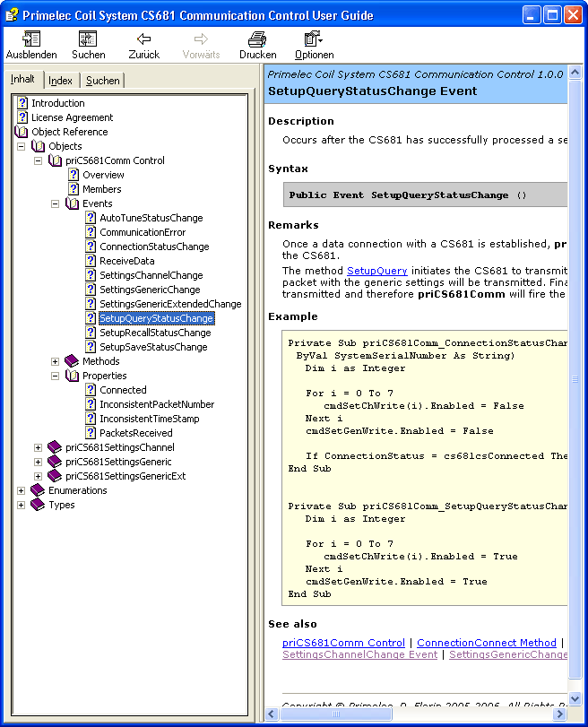Click the Events open book icon
The image size is (588, 727).
pyautogui.click(x=73, y=203)
